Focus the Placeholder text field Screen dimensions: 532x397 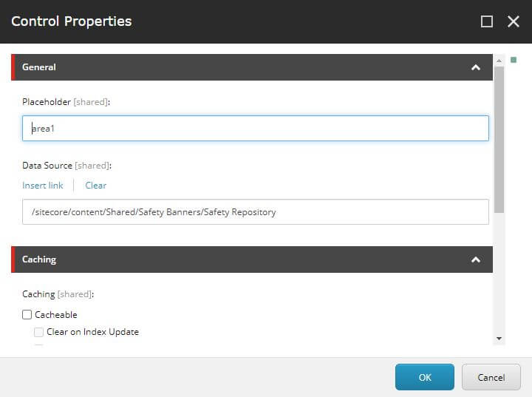click(256, 129)
